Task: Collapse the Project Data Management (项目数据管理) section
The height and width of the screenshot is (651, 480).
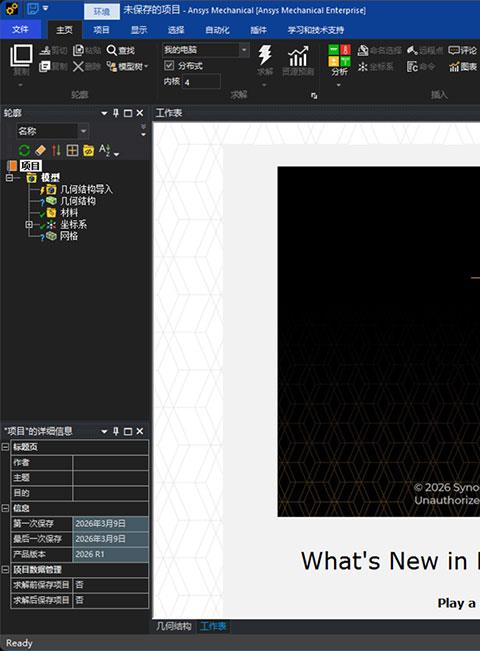Action: (x=5, y=569)
